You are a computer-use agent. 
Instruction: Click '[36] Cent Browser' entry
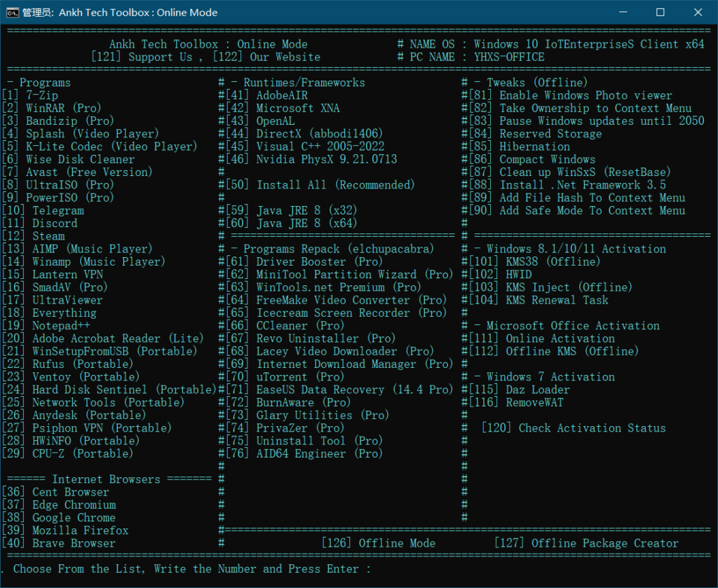[55, 493]
